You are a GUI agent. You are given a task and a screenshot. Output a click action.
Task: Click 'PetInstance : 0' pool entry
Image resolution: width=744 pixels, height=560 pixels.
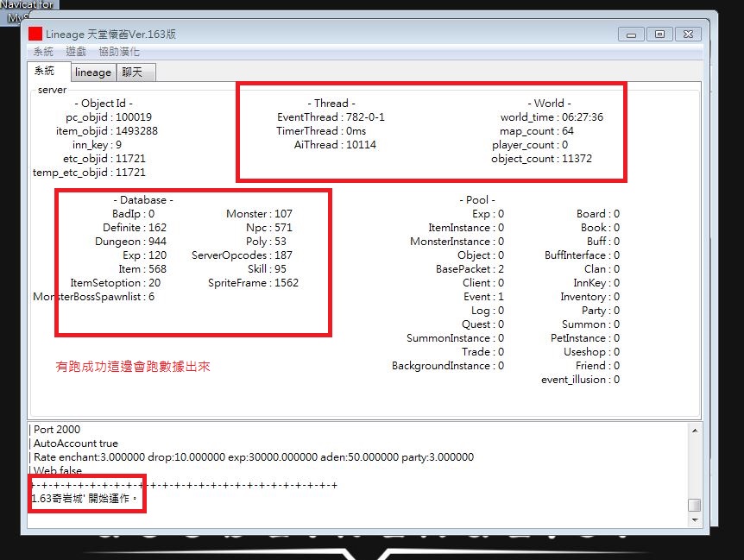(x=585, y=338)
